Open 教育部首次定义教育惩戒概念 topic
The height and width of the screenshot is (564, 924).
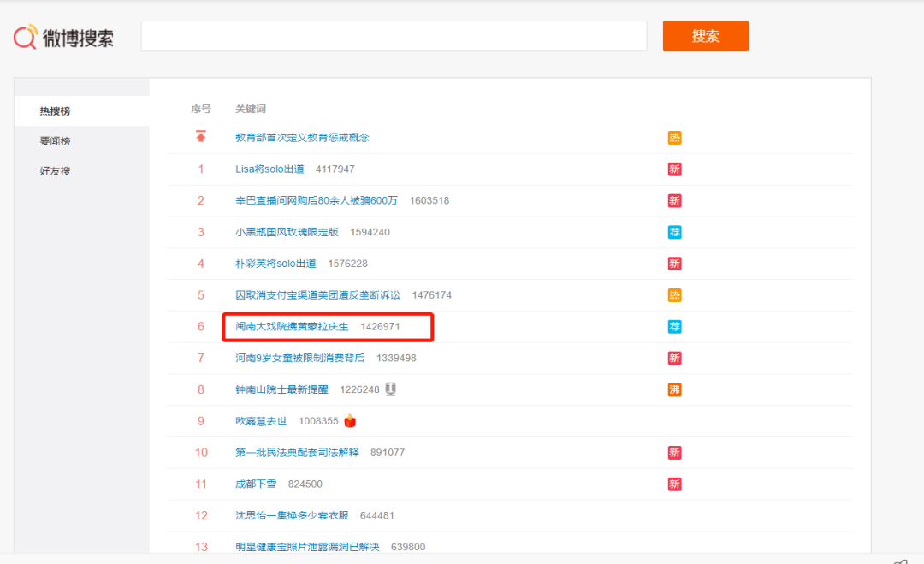pyautogui.click(x=302, y=137)
